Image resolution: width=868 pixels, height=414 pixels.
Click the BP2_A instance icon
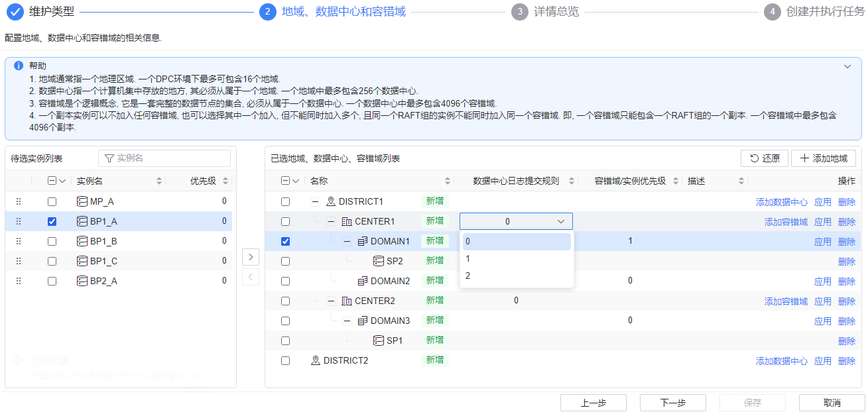tap(82, 281)
